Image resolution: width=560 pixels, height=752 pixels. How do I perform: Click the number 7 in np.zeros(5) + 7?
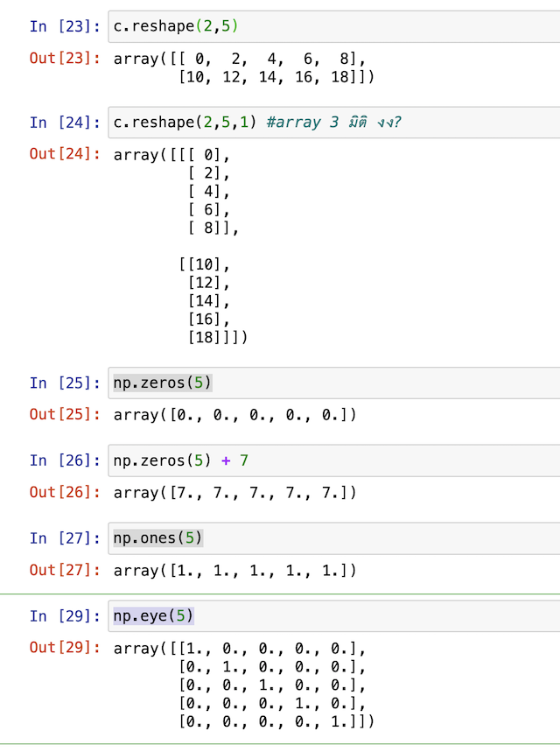(244, 460)
